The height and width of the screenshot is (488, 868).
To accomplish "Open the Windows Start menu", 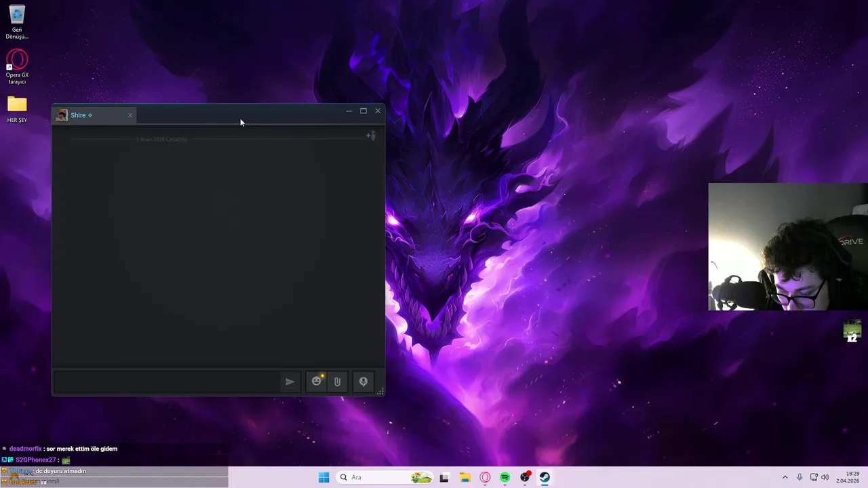I will click(324, 477).
